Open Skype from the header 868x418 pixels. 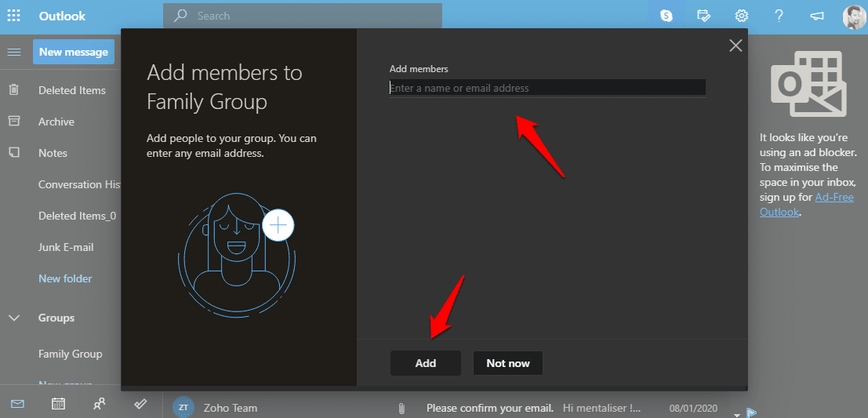pyautogui.click(x=666, y=16)
